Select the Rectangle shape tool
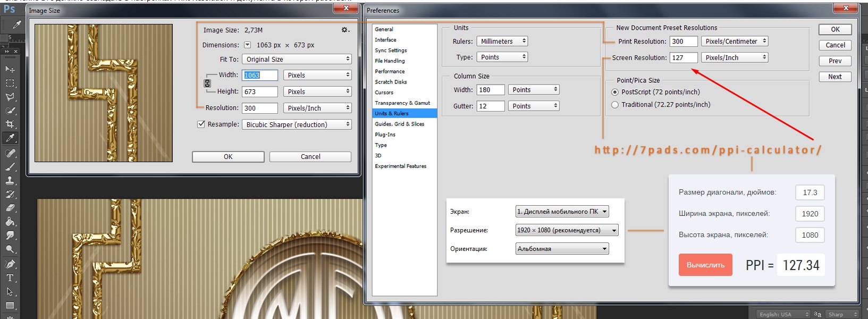The height and width of the screenshot is (319, 868). click(10, 306)
